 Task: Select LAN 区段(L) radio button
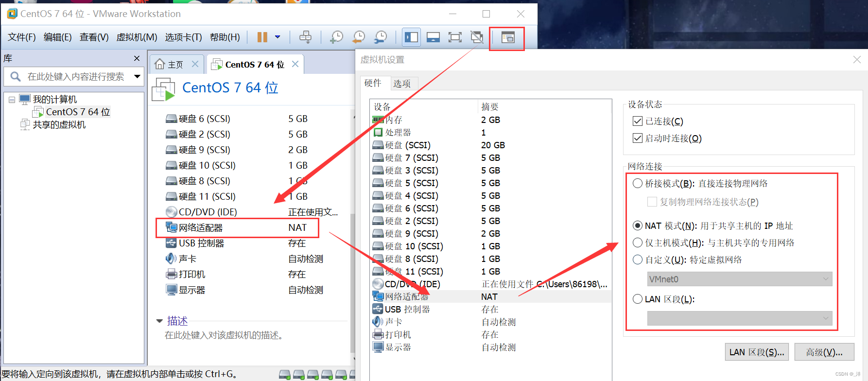[638, 299]
